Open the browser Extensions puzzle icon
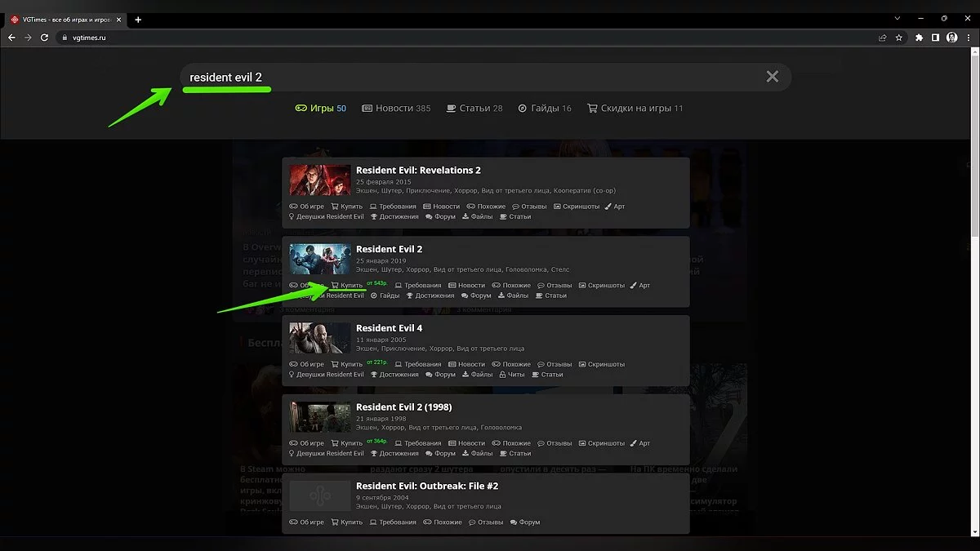This screenshot has width=980, height=551. click(920, 38)
